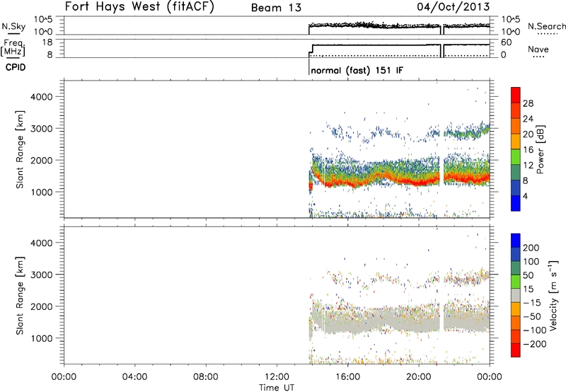566x392 pixels.
Task: Click the 'Power [dB]' color bar label
Action: coord(541,149)
